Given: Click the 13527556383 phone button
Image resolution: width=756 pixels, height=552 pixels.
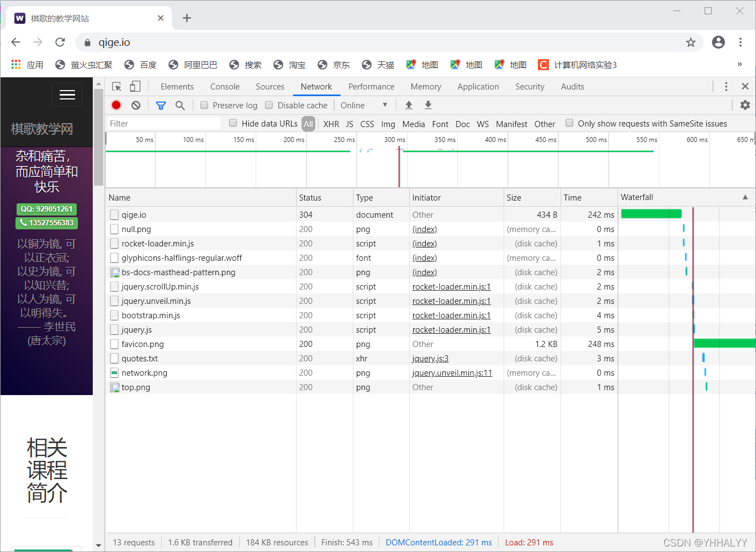Looking at the screenshot, I should tap(46, 223).
